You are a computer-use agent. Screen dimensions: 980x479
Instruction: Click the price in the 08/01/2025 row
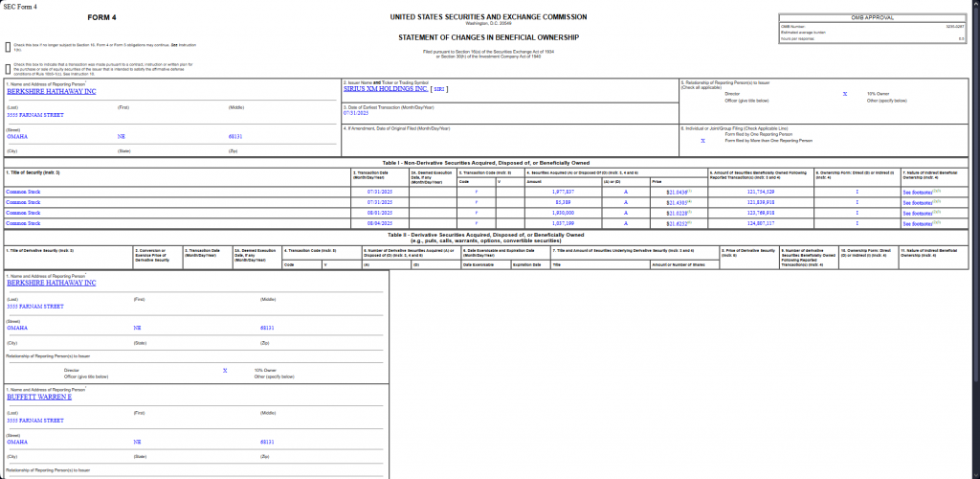point(679,214)
